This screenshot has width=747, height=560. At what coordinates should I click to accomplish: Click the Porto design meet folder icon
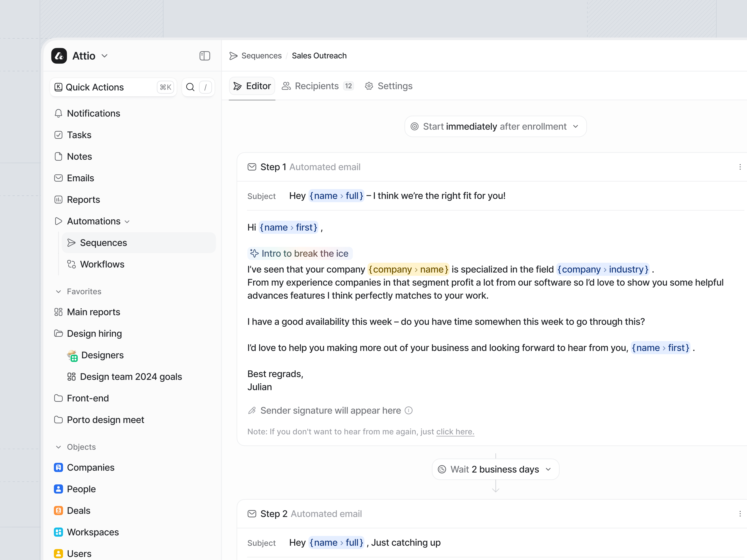coord(58,420)
